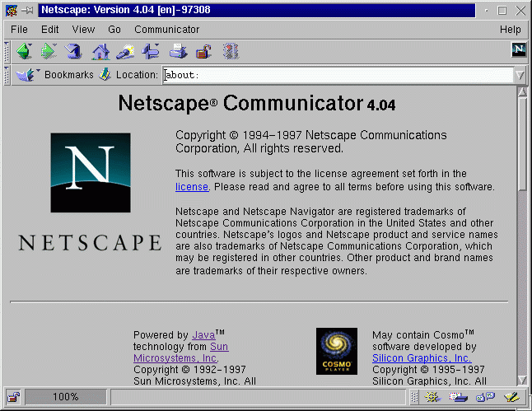Reload the current page
The width and height of the screenshot is (532, 411).
click(x=74, y=52)
